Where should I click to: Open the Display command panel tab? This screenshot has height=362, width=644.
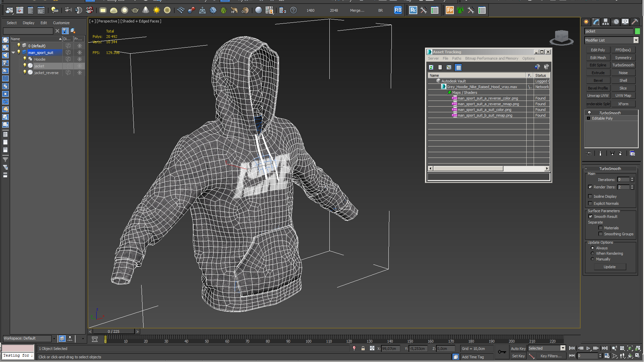pos(625,22)
